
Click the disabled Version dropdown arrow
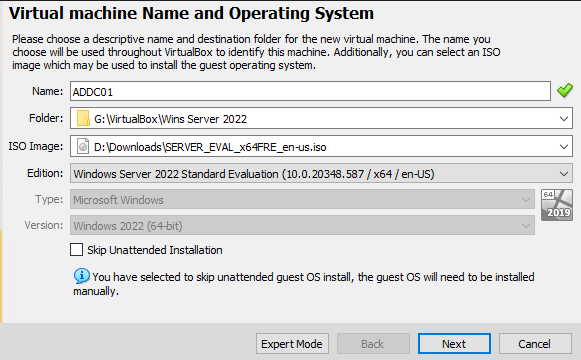pyautogui.click(x=525, y=226)
